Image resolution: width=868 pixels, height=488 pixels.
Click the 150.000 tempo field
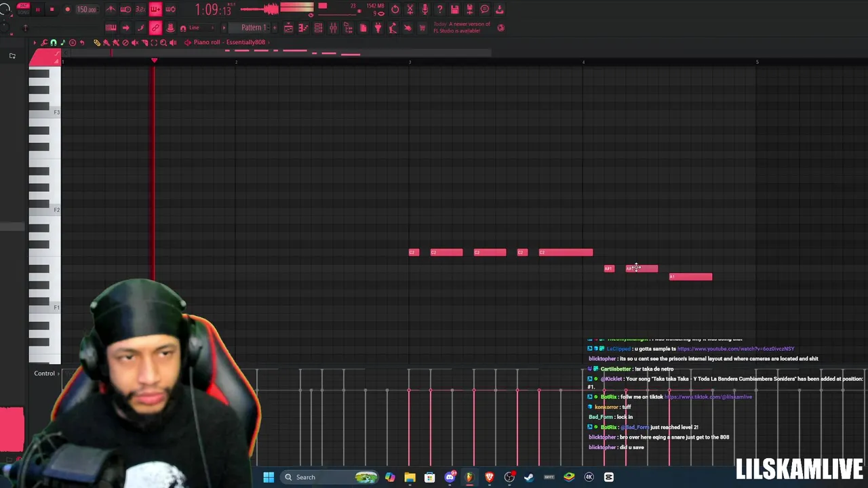pos(86,9)
